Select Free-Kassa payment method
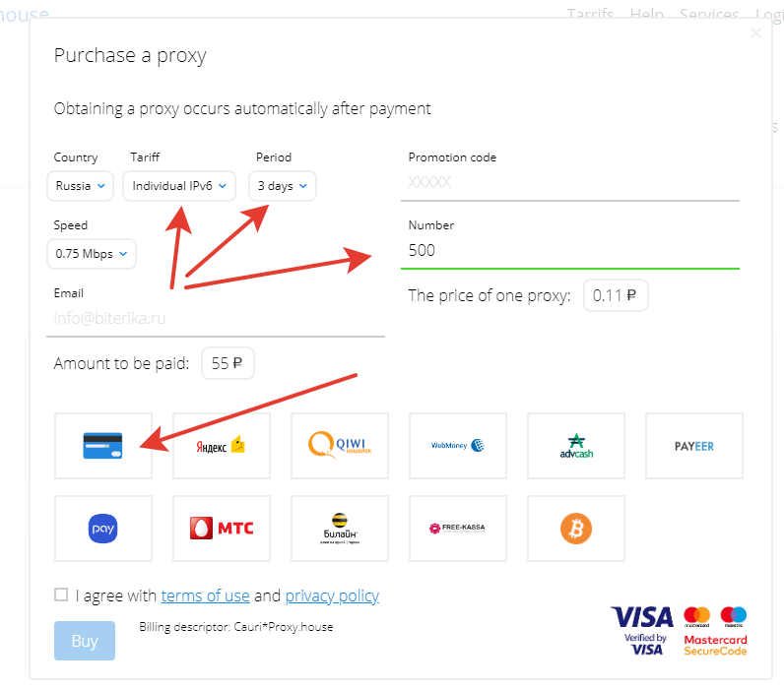Screen dimensions: 784x689 click(x=458, y=529)
